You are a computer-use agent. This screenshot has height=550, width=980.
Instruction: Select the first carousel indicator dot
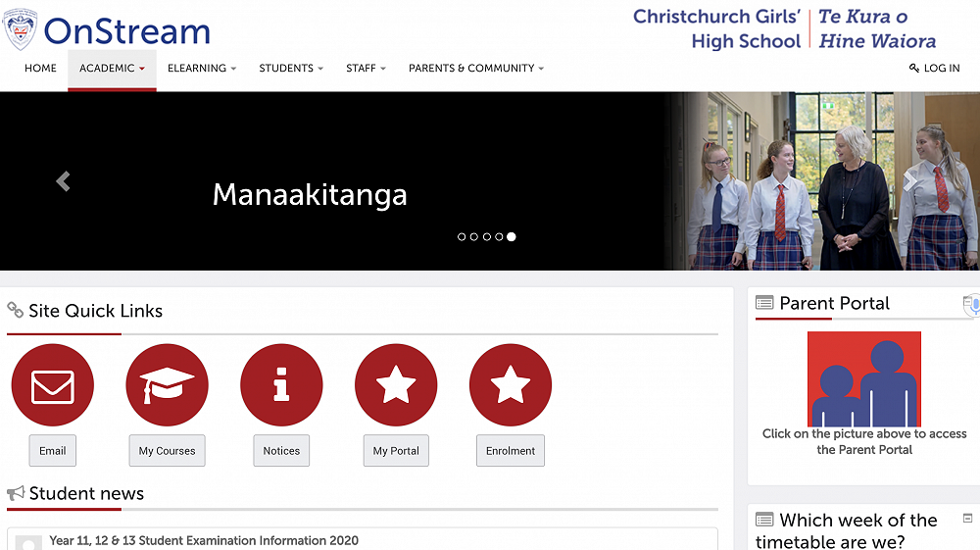462,236
